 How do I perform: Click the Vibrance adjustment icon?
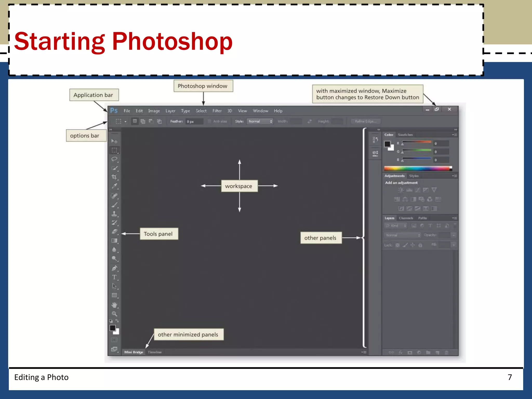(434, 190)
